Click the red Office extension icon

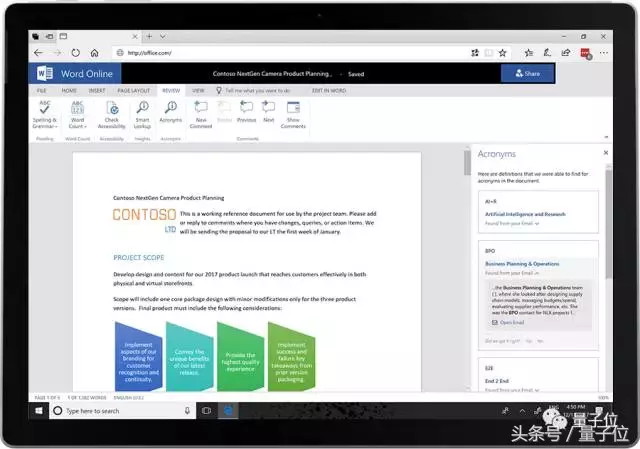586,53
